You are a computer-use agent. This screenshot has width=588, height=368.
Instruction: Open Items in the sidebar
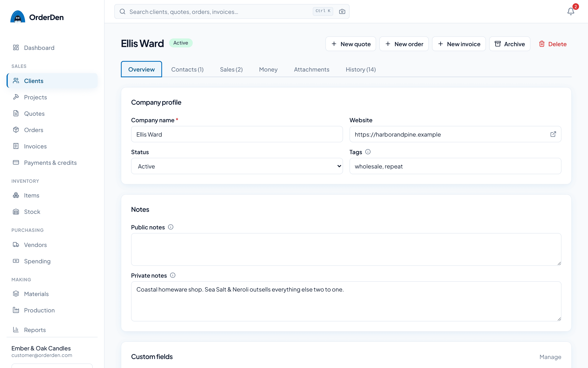[x=52, y=195]
